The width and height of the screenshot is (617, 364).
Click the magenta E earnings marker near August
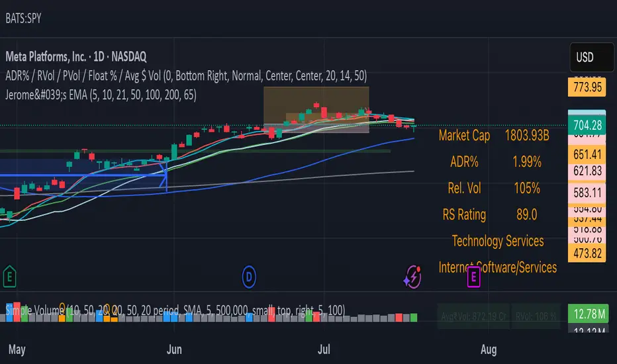click(x=473, y=277)
